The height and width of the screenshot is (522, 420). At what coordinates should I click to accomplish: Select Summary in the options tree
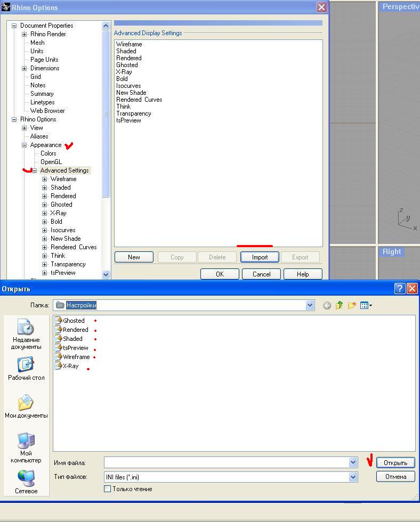[x=42, y=94]
